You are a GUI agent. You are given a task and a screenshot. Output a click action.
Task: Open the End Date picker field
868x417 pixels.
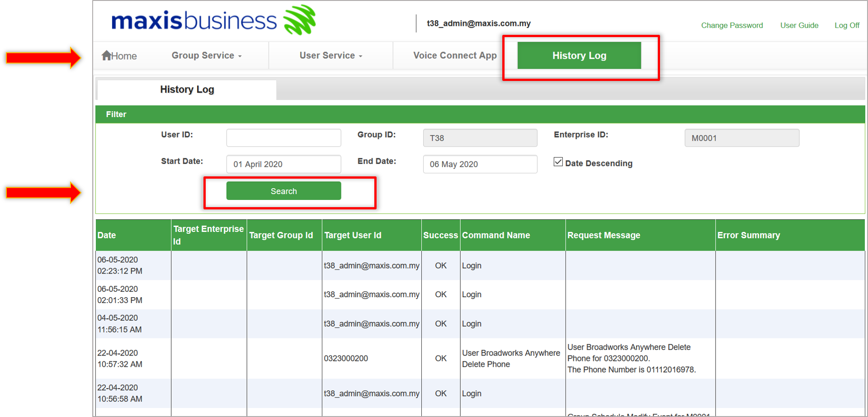click(480, 164)
